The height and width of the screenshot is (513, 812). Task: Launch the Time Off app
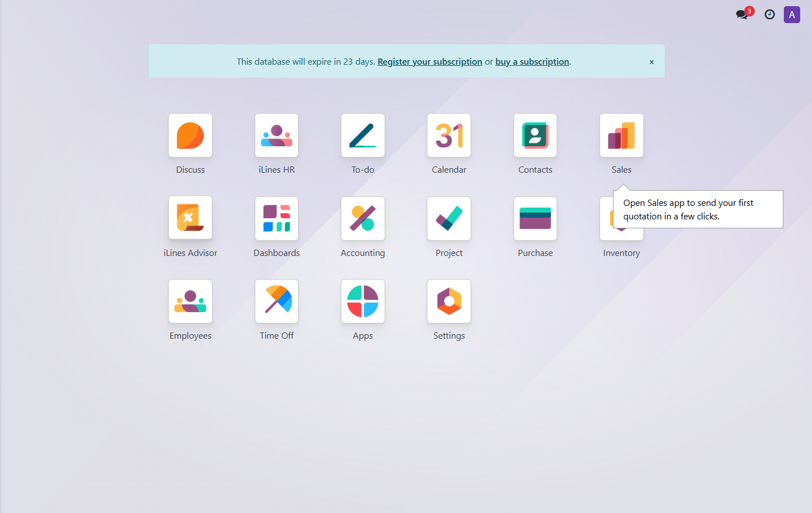coord(277,301)
